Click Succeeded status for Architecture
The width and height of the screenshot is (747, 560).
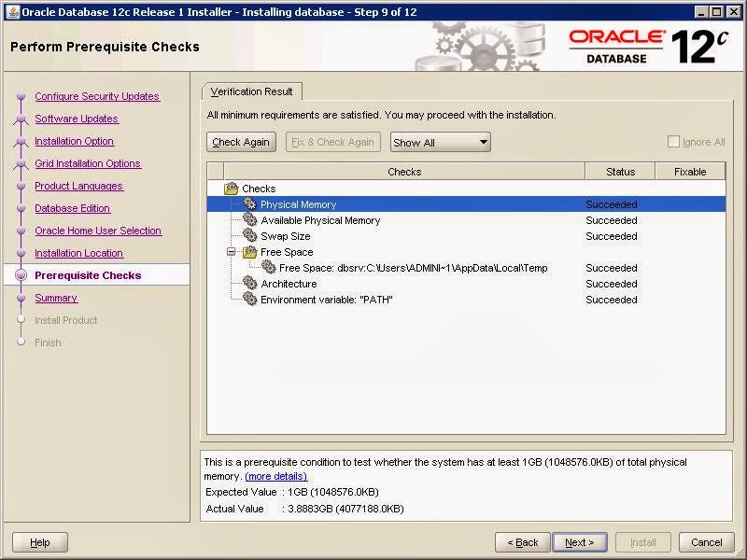click(x=612, y=284)
